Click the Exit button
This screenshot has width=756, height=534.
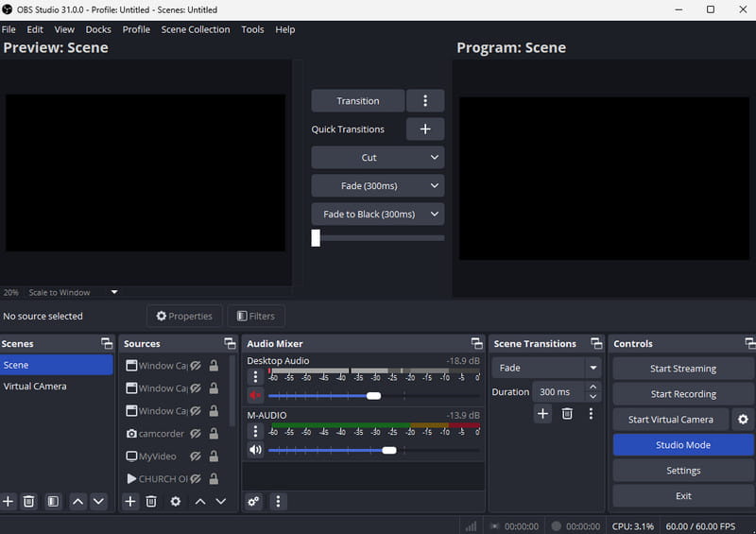682,496
